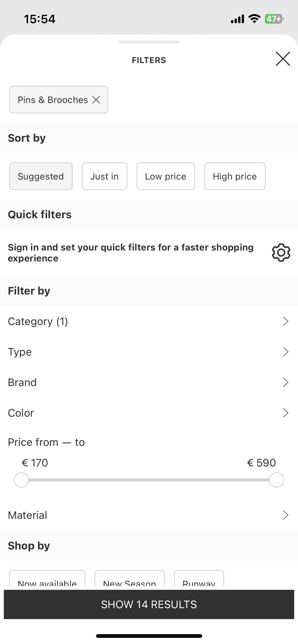Image resolution: width=298 pixels, height=644 pixels.
Task: Close the Filters panel with X icon
Action: (283, 59)
